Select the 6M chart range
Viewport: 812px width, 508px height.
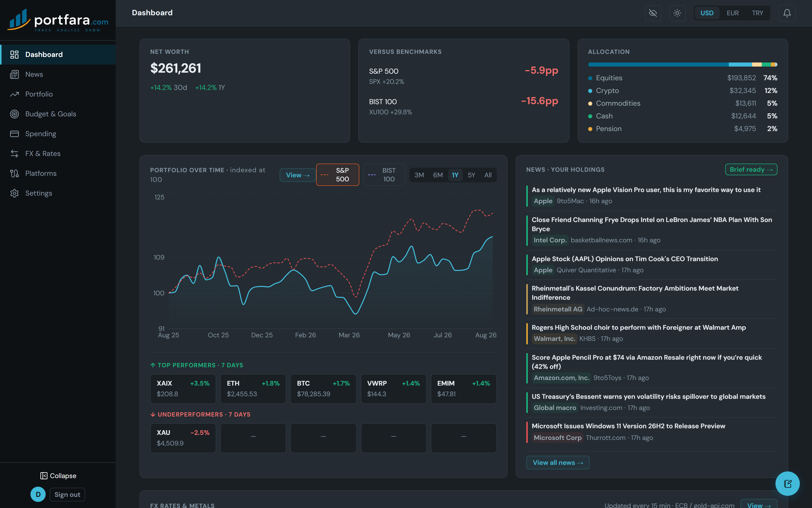click(x=438, y=175)
